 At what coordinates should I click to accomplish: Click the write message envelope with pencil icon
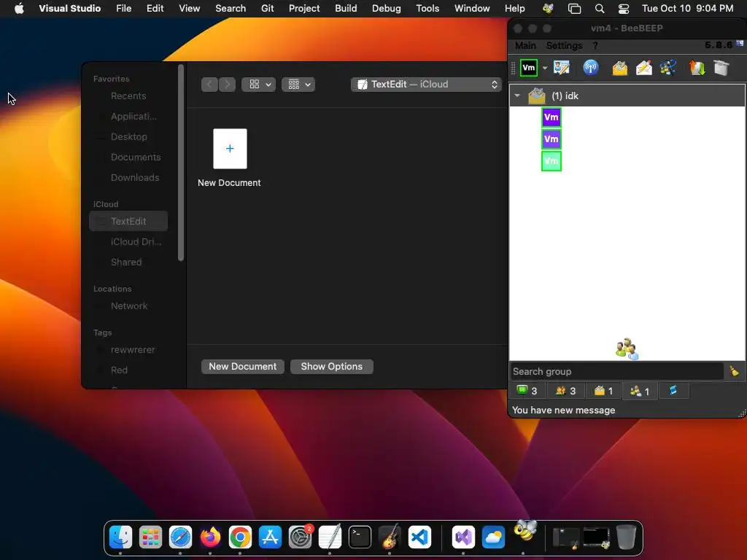click(x=643, y=68)
